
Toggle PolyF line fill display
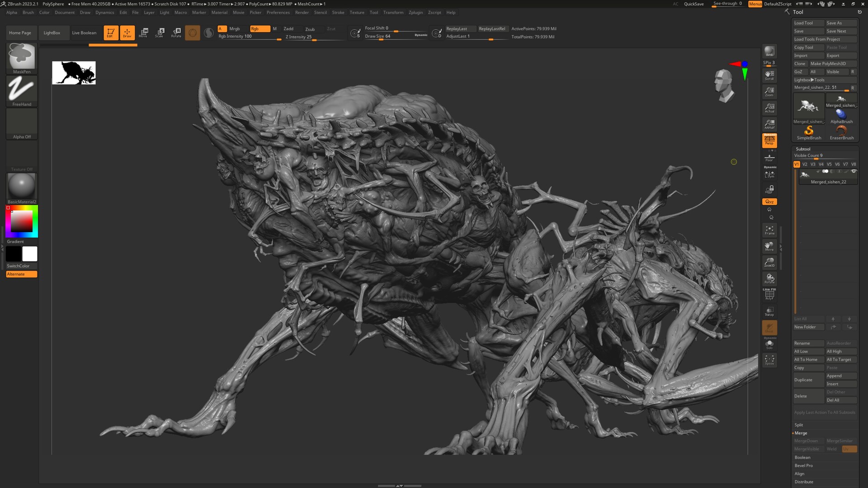coord(769,295)
